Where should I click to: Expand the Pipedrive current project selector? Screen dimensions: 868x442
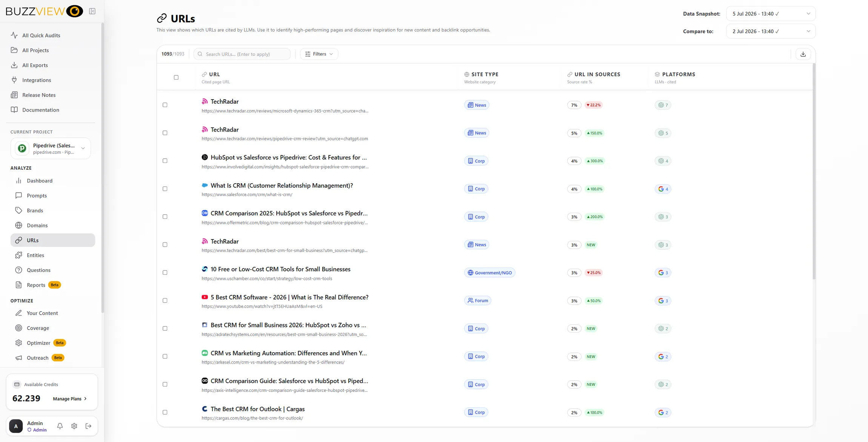click(51, 148)
